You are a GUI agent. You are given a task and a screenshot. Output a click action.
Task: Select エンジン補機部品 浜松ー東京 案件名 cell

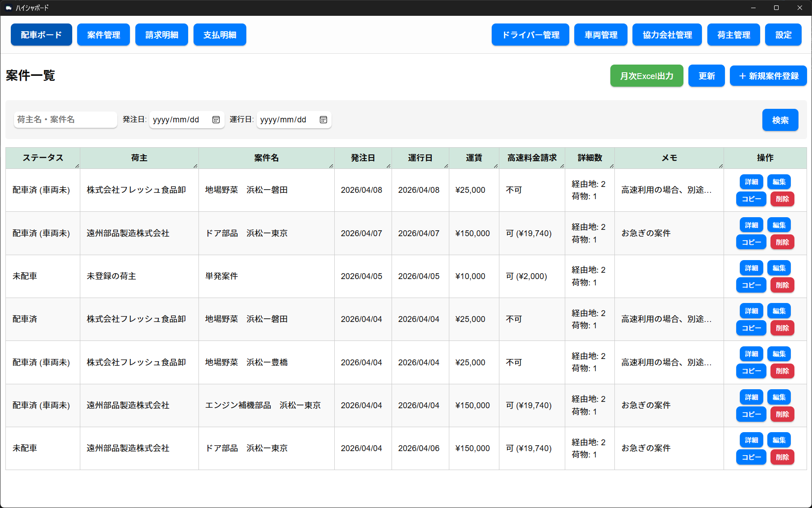[x=267, y=405]
